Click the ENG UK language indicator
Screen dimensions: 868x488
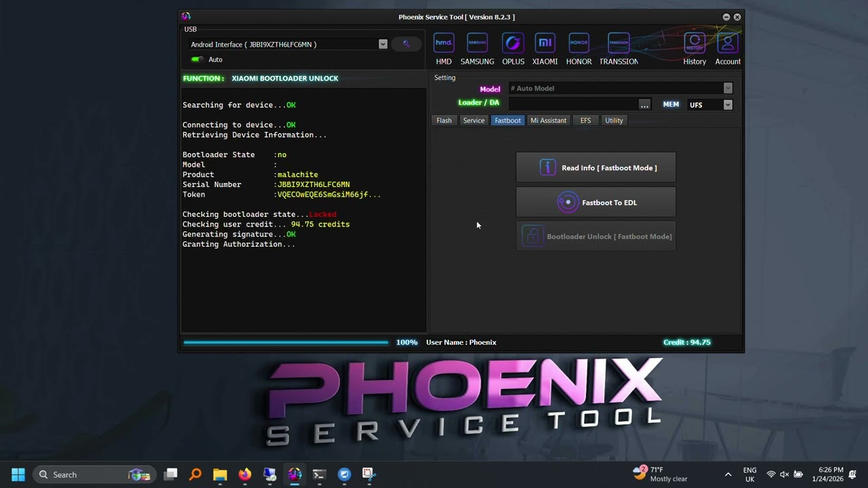click(x=750, y=474)
